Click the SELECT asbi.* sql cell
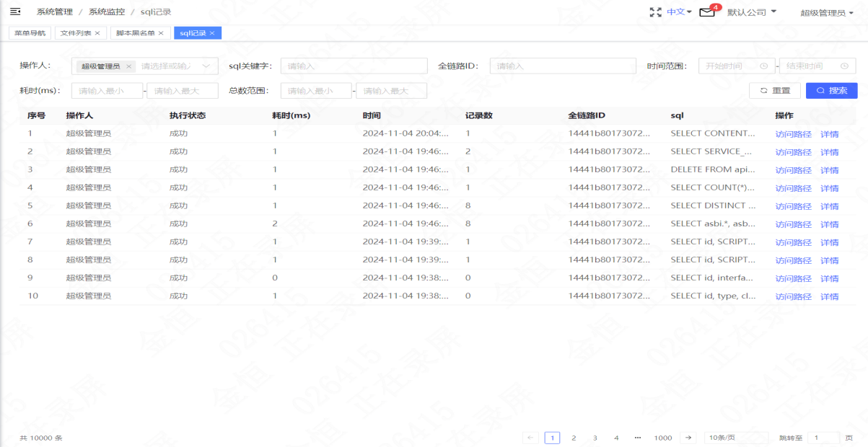Image resolution: width=868 pixels, height=447 pixels. coord(713,223)
